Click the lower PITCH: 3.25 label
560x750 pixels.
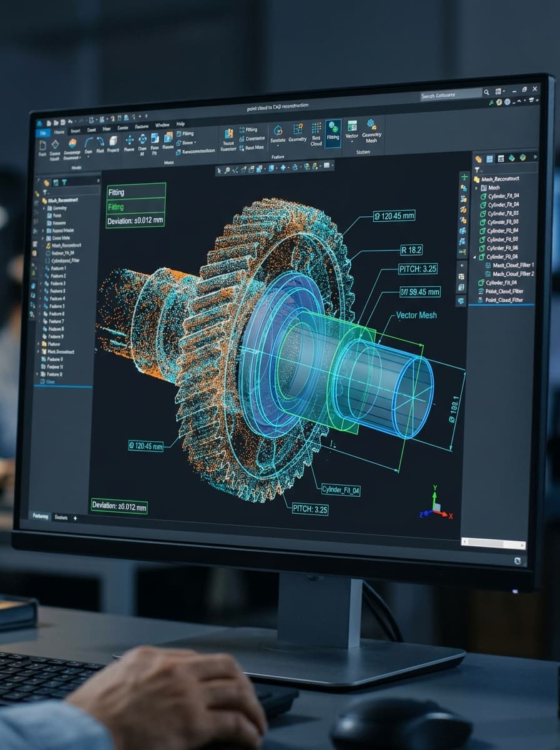pos(311,509)
